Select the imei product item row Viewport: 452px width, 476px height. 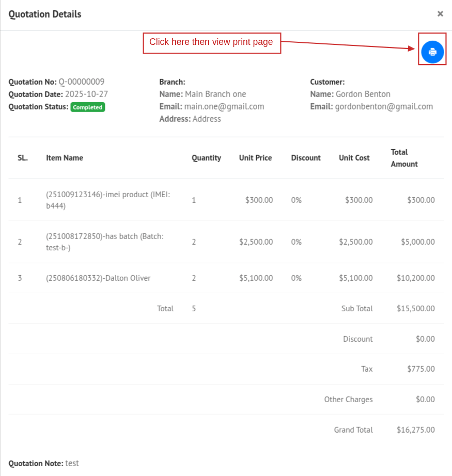108,200
